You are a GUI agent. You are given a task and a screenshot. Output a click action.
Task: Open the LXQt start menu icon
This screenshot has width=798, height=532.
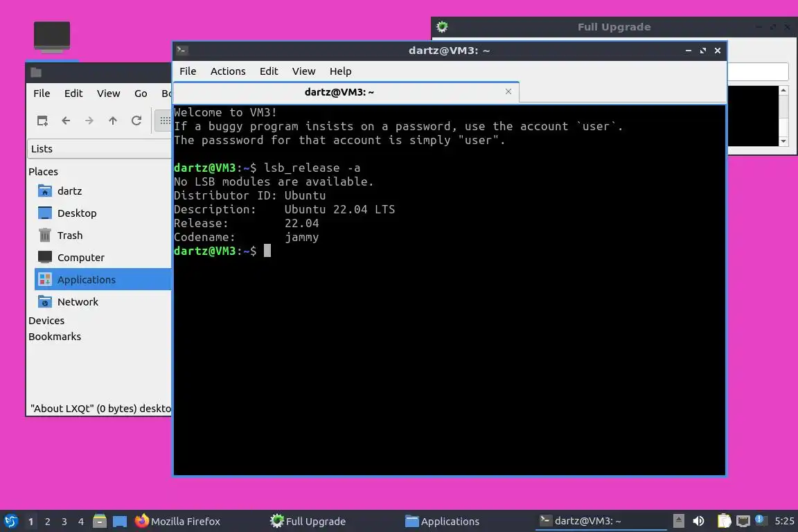tap(10, 521)
